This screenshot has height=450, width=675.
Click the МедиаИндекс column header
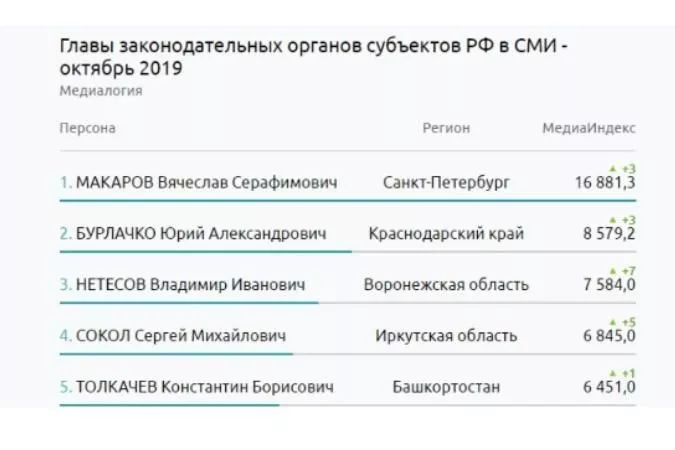[x=589, y=128]
